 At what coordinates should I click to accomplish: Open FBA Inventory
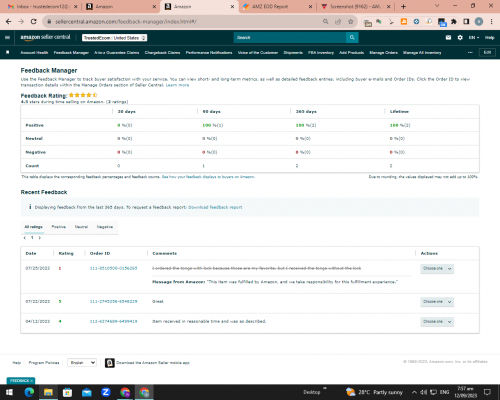click(x=321, y=53)
